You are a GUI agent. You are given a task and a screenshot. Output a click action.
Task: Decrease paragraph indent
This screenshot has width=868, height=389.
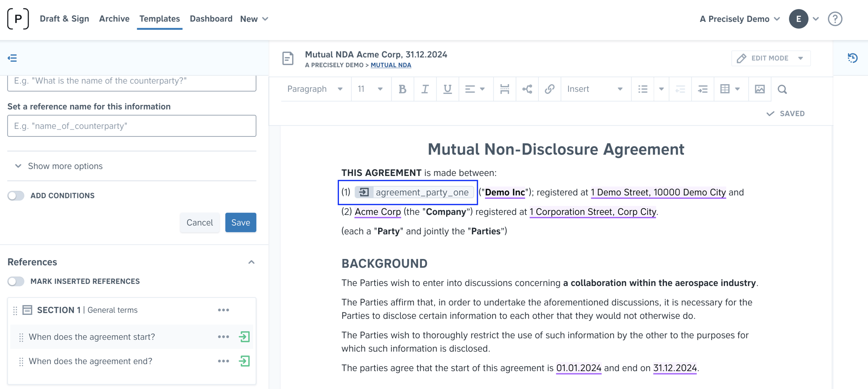(x=680, y=89)
